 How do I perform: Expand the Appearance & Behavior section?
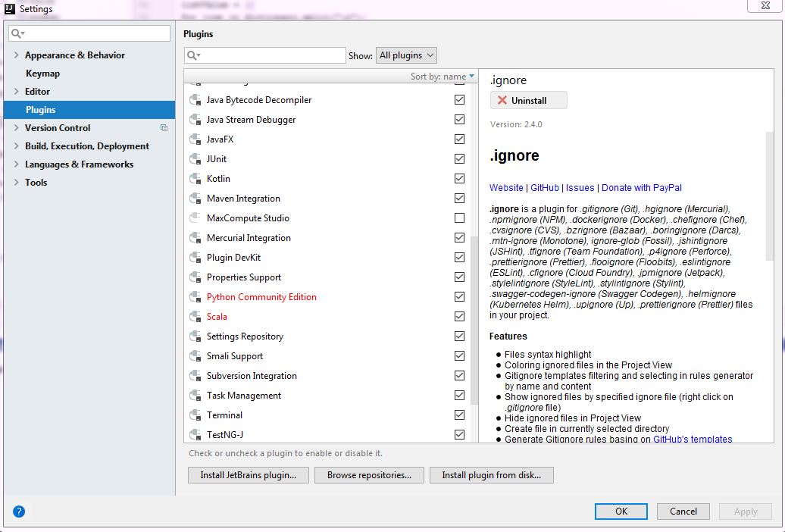[17, 55]
